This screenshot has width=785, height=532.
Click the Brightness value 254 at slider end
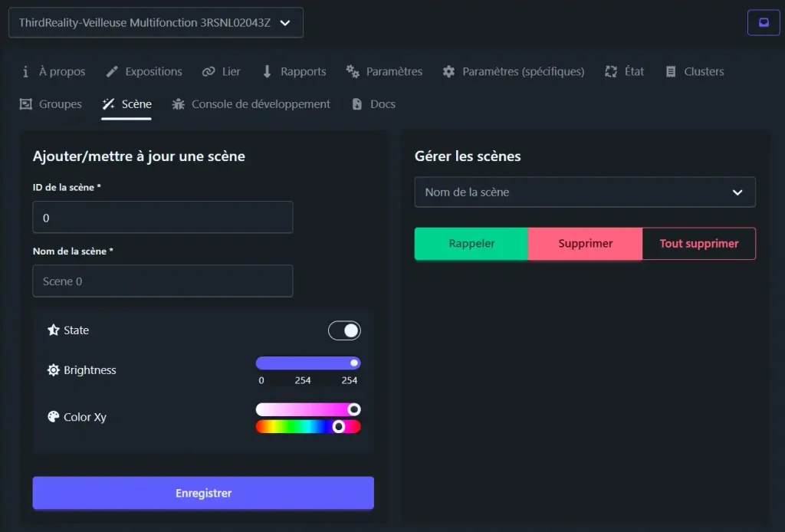pyautogui.click(x=349, y=380)
